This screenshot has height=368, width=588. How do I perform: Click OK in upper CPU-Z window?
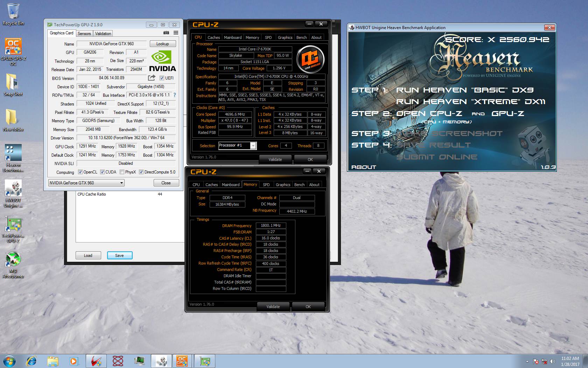pyautogui.click(x=310, y=159)
